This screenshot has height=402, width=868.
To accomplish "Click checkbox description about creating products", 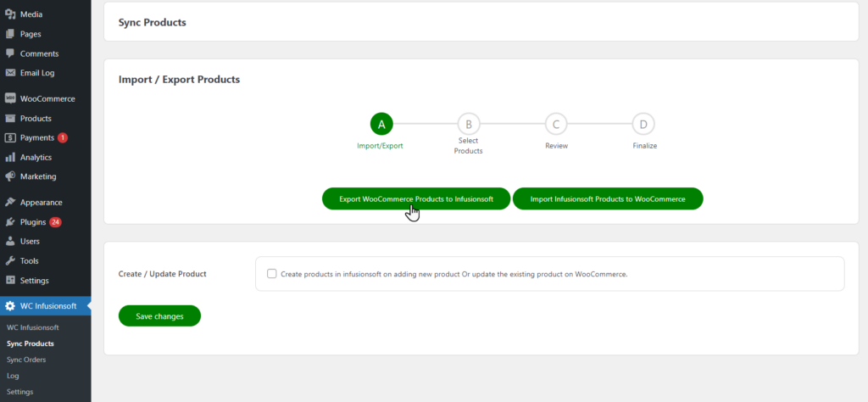I will coord(454,274).
